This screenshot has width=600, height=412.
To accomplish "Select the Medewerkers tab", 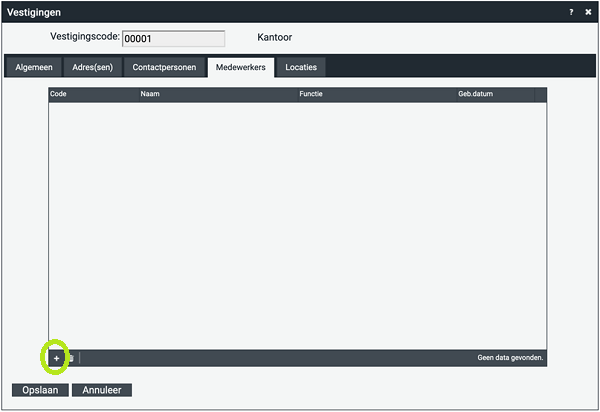I will coord(240,67).
